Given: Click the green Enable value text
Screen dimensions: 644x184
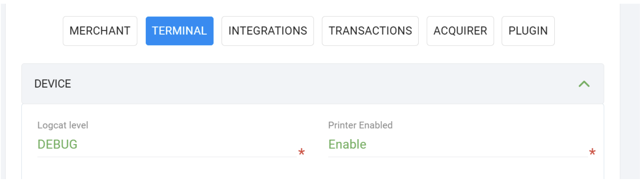Looking at the screenshot, I should (x=347, y=145).
